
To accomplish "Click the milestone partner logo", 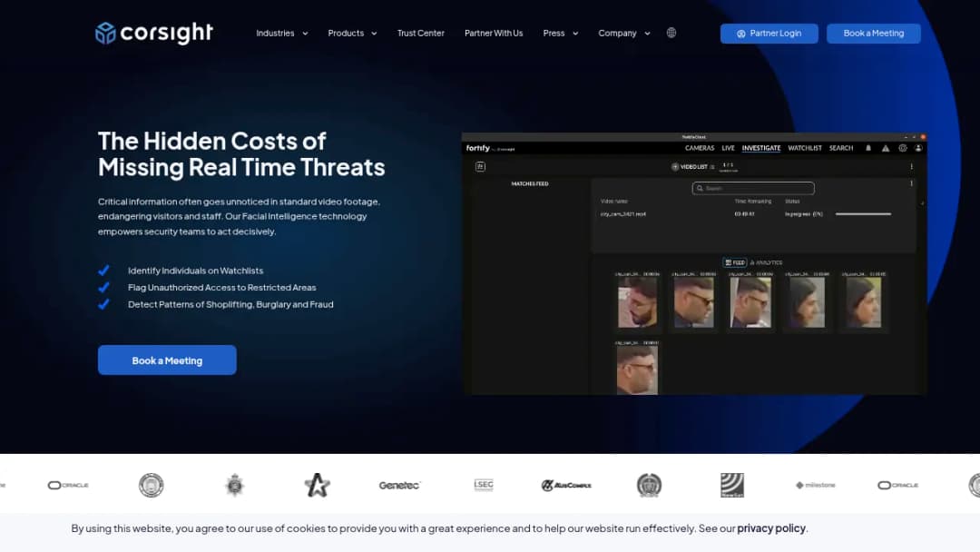I will click(x=816, y=485).
